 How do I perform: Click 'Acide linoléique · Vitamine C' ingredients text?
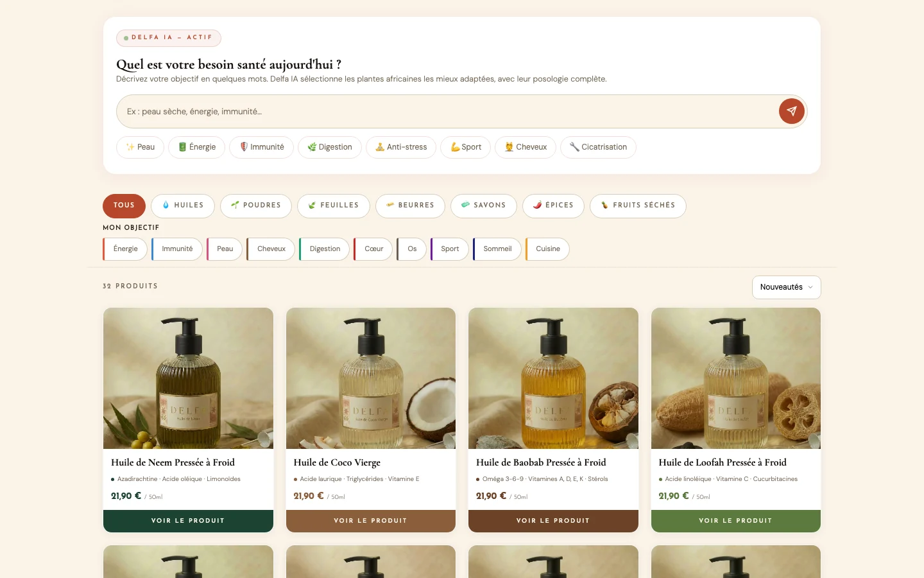tap(732, 479)
